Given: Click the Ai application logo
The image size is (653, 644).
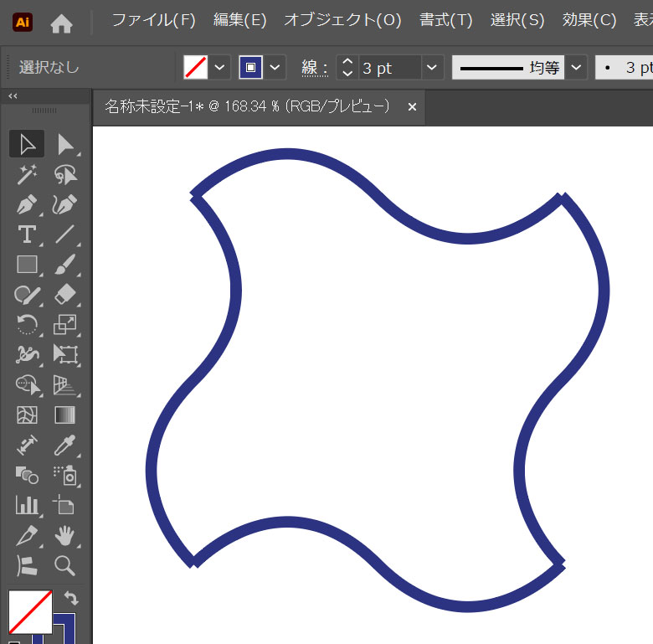Looking at the screenshot, I should pyautogui.click(x=23, y=22).
